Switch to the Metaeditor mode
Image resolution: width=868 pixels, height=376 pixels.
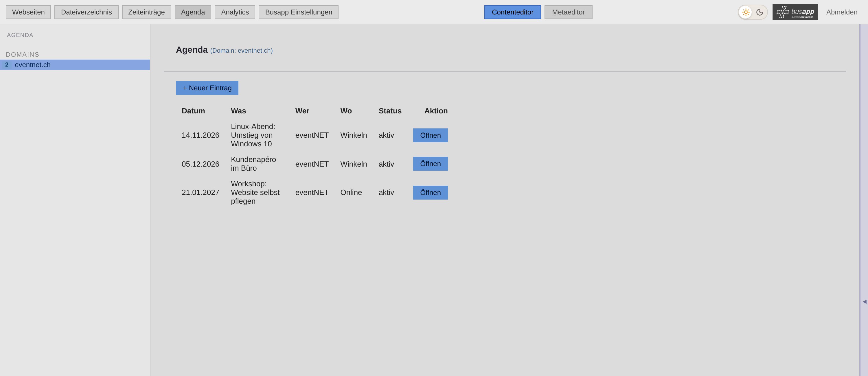click(x=568, y=12)
